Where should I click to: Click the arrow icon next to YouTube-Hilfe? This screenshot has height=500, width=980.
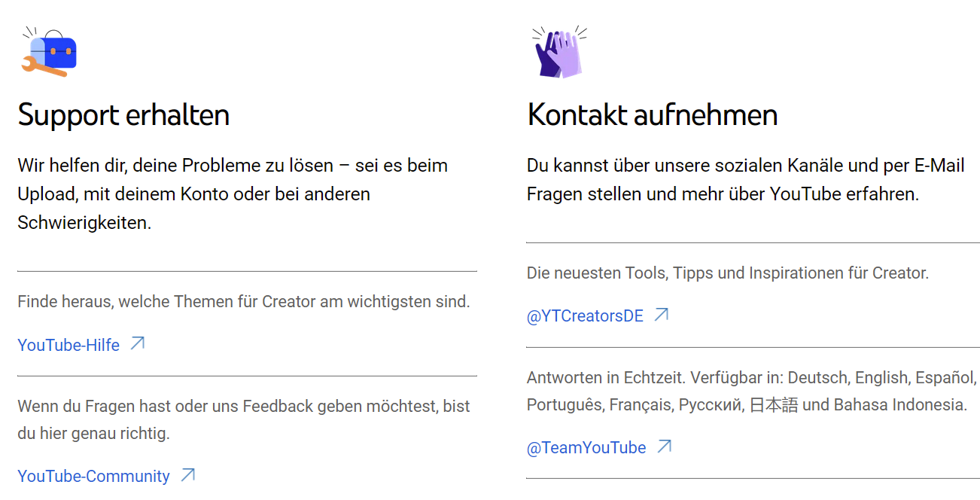(138, 343)
